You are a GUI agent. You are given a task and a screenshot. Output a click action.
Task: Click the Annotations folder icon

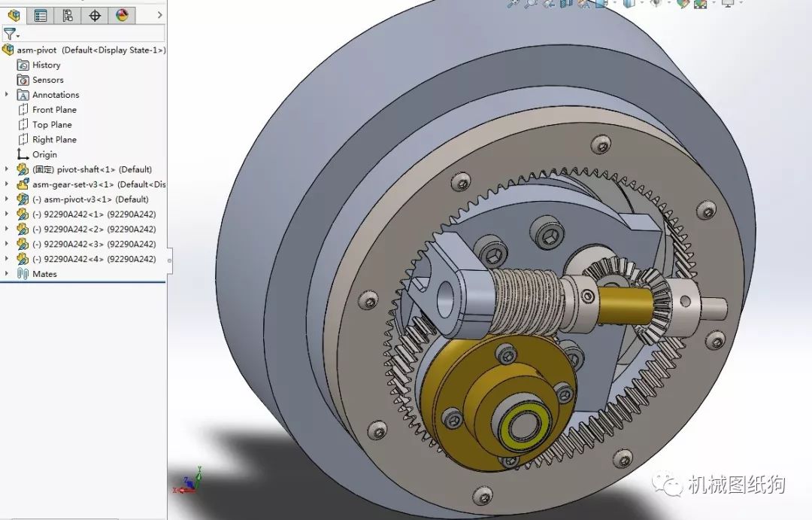point(23,95)
